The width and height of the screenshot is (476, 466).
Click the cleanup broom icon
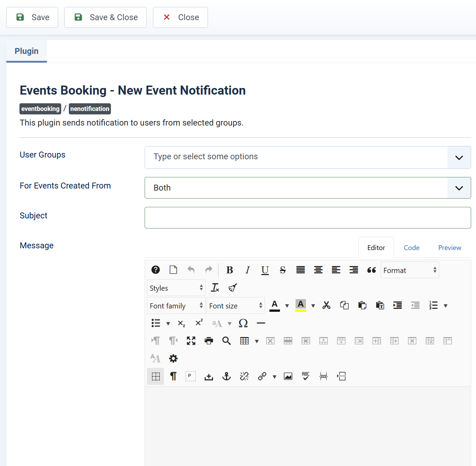[x=233, y=288]
